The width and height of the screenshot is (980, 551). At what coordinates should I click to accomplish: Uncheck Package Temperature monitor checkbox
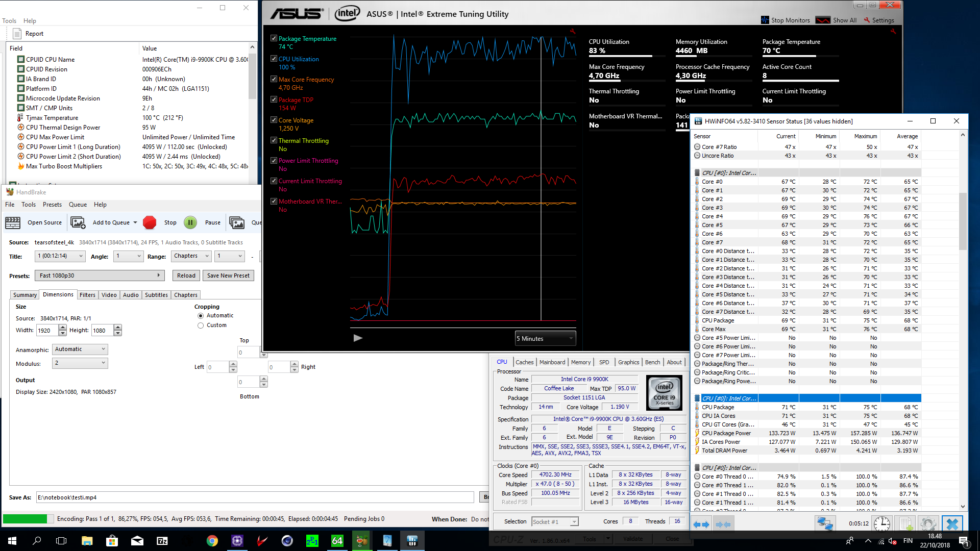pyautogui.click(x=274, y=38)
